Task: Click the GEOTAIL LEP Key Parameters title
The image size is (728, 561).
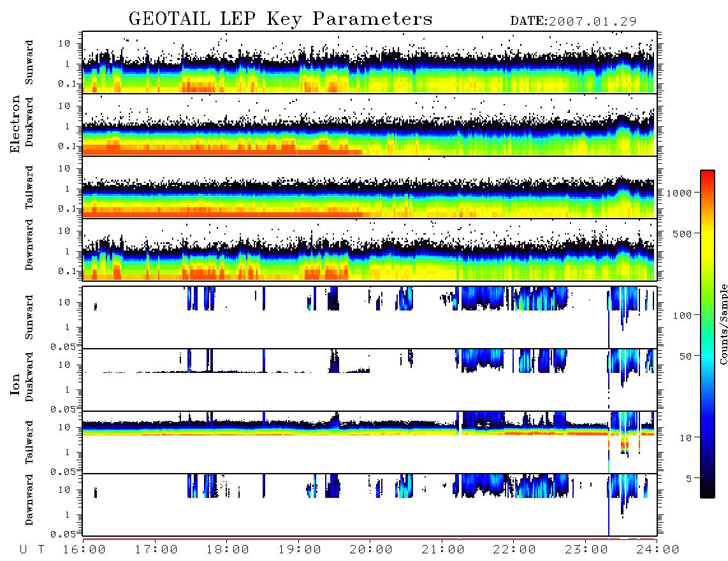Action: coord(280,19)
